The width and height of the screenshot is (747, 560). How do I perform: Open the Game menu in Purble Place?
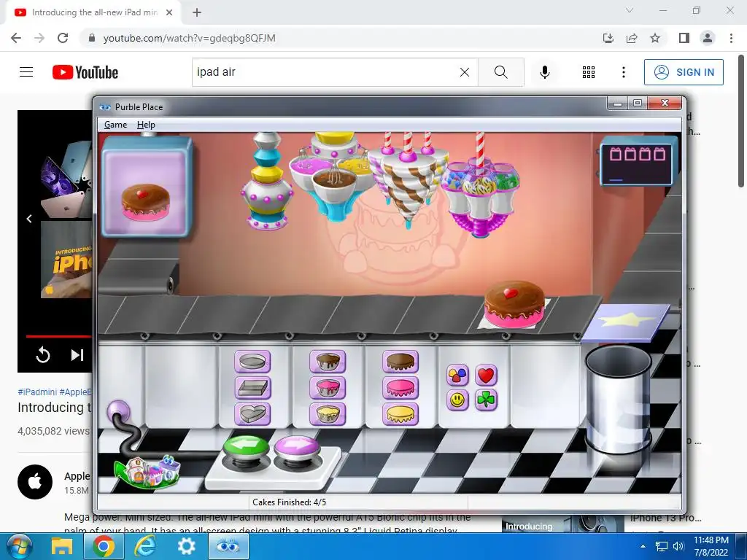116,125
